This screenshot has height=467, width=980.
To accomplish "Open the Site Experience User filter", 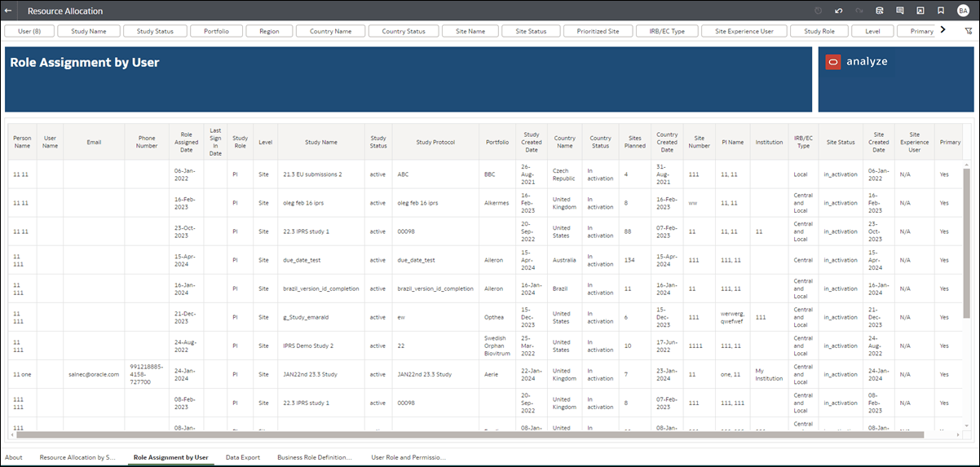I will [744, 31].
